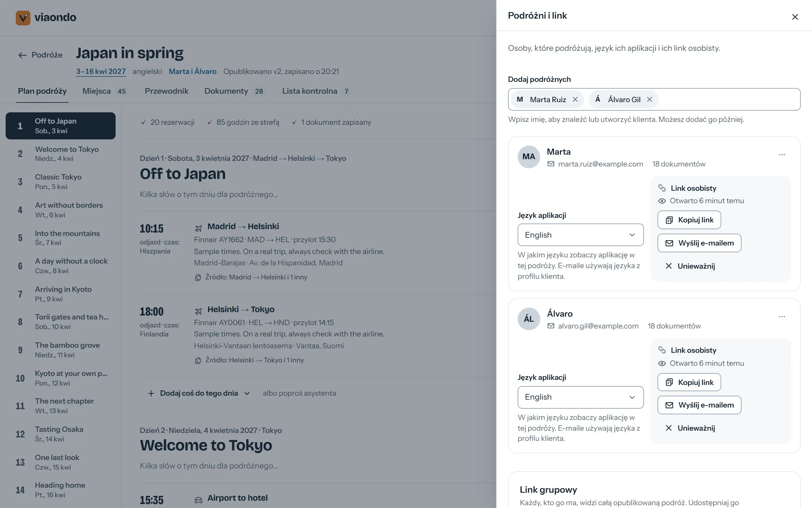Click the copy icon beside Źródło: Madrid → Helsinki
This screenshot has height=508, width=812.
pos(198,277)
